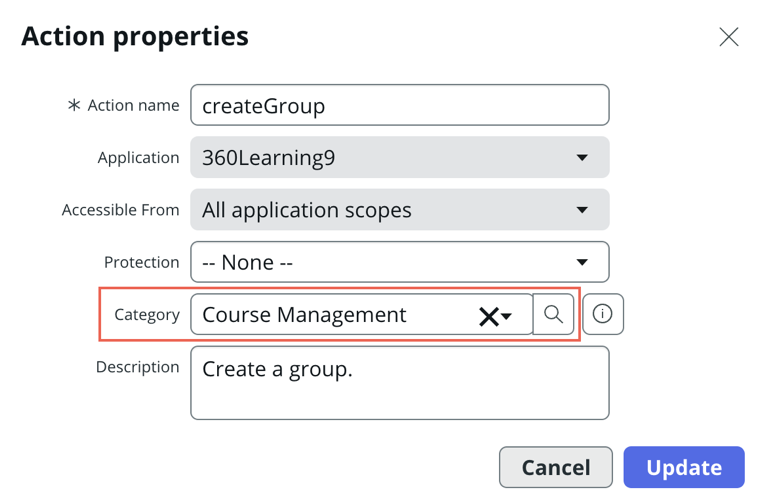Click the Action name label
The height and width of the screenshot is (504, 762).
click(x=133, y=105)
